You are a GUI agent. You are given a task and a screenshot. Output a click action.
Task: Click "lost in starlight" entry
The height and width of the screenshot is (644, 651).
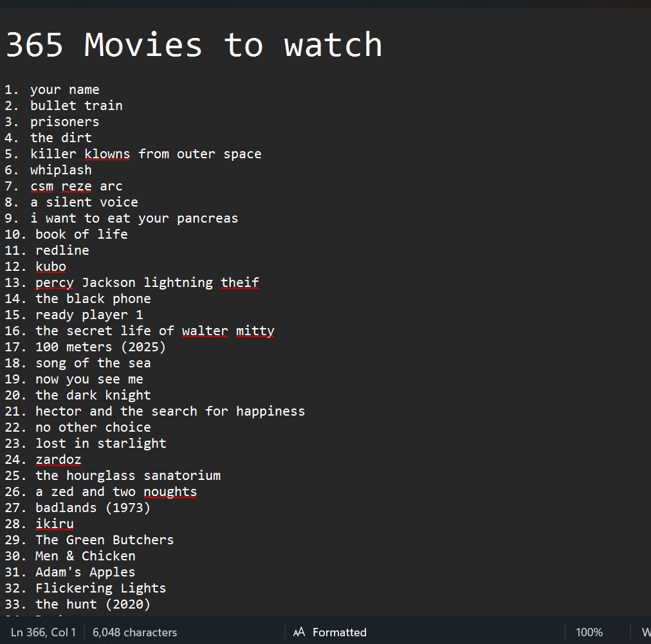tap(100, 443)
